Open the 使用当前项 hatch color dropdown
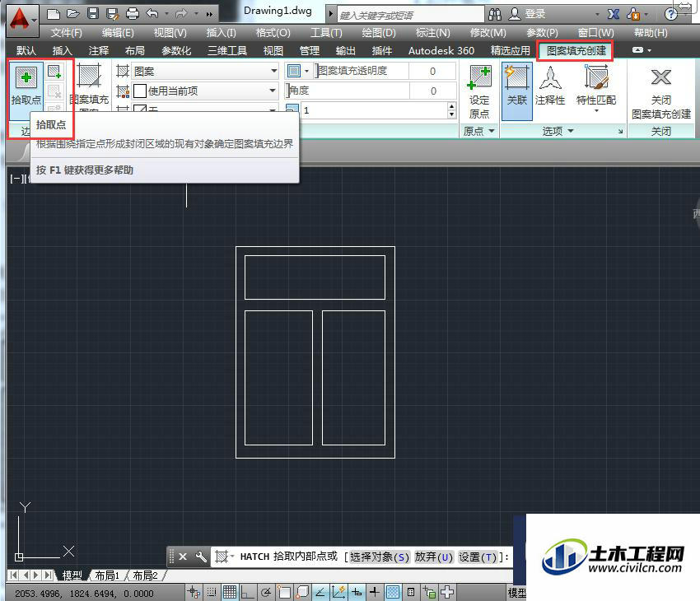700x601 pixels. click(204, 91)
